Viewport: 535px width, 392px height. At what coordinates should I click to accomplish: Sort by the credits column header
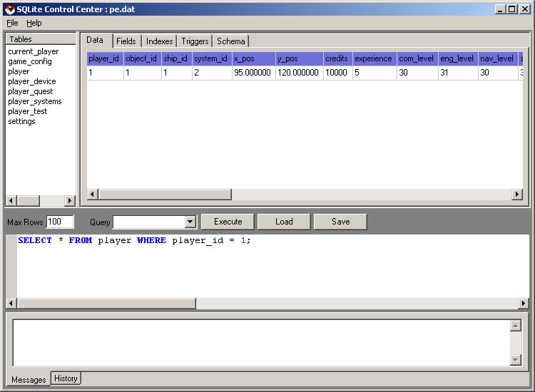point(337,58)
